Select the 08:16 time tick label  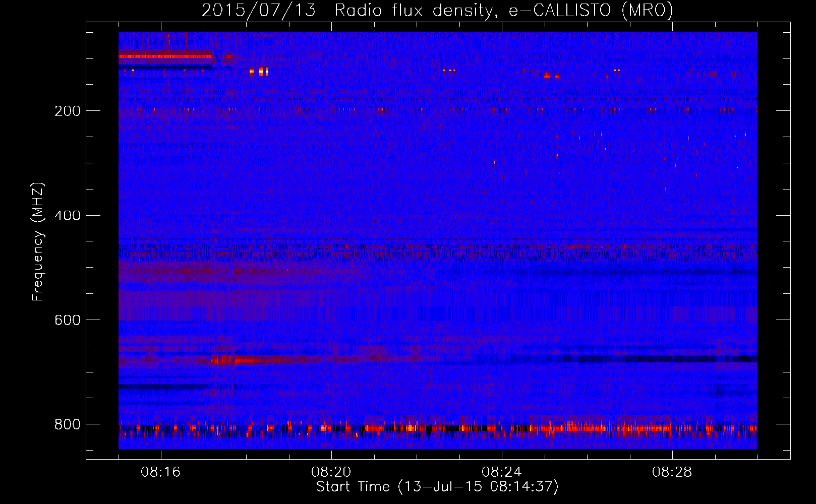point(161,472)
